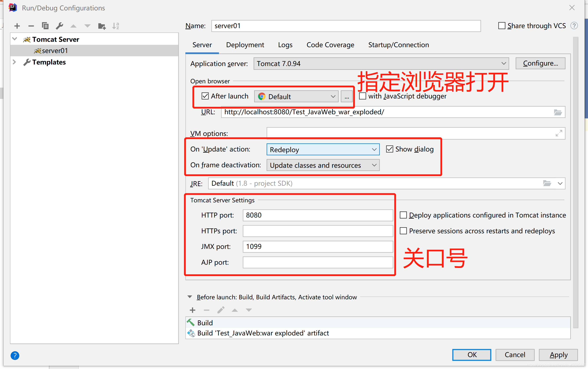Open the On 'Update' action Redeploy dropdown
588x369 pixels.
click(x=323, y=149)
